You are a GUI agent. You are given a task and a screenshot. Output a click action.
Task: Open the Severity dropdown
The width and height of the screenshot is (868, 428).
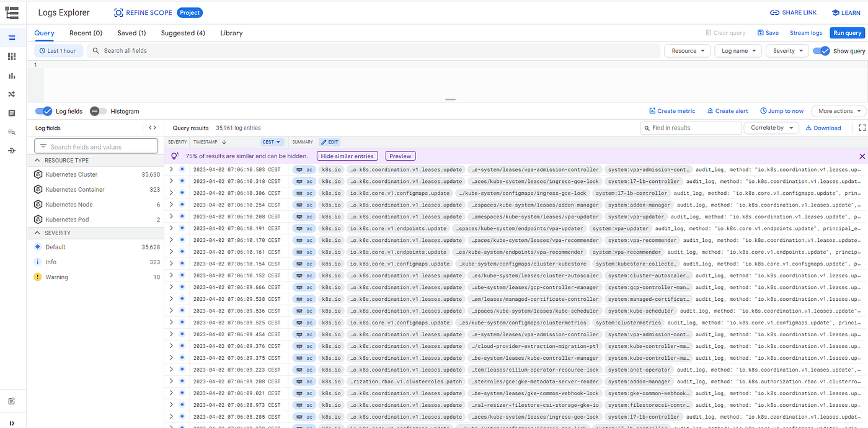click(x=787, y=51)
